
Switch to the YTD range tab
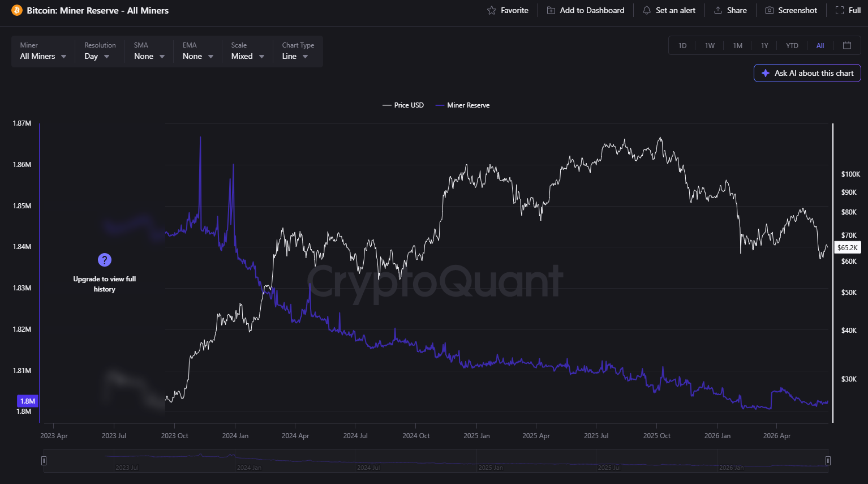pos(792,45)
